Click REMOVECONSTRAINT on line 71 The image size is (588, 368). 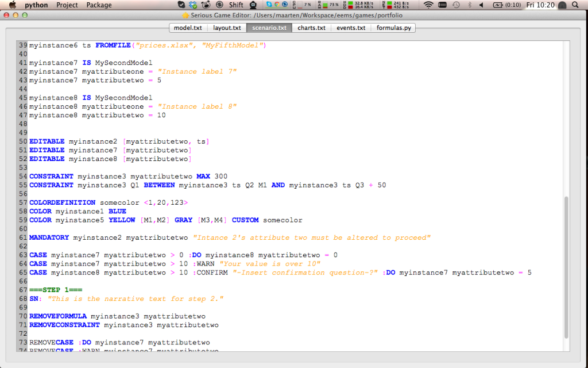pos(64,325)
